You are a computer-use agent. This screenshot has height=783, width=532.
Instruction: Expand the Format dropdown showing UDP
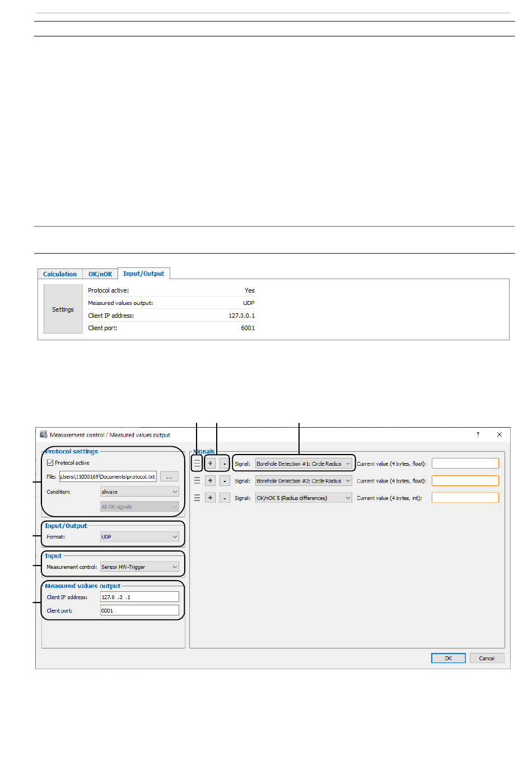tap(139, 537)
